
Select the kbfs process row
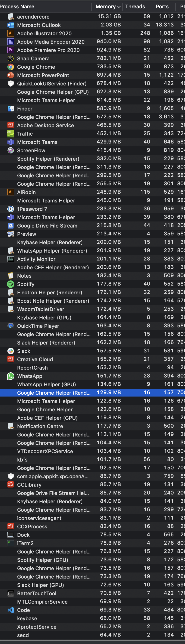coord(92,459)
